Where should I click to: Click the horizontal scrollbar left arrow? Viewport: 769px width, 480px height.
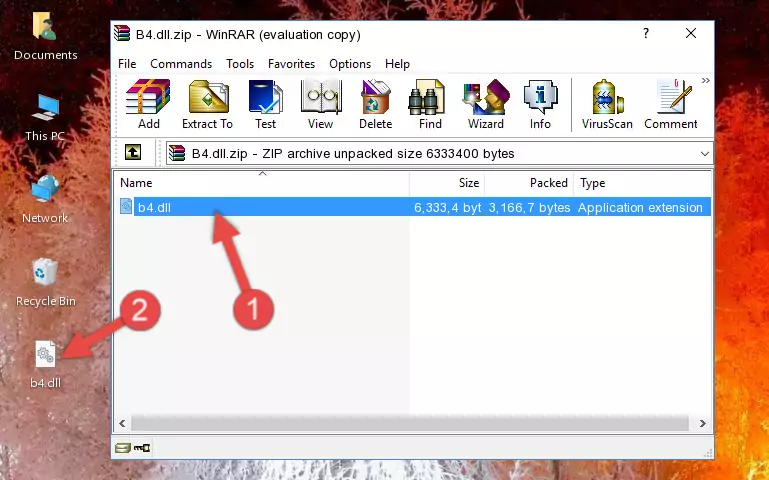tap(122, 423)
